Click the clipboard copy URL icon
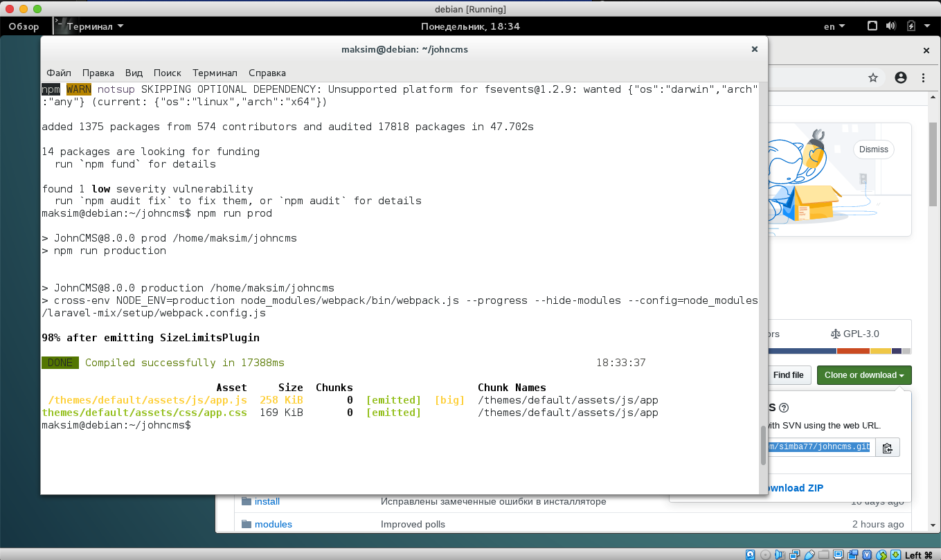Screen dimensions: 941x560 [x=888, y=448]
